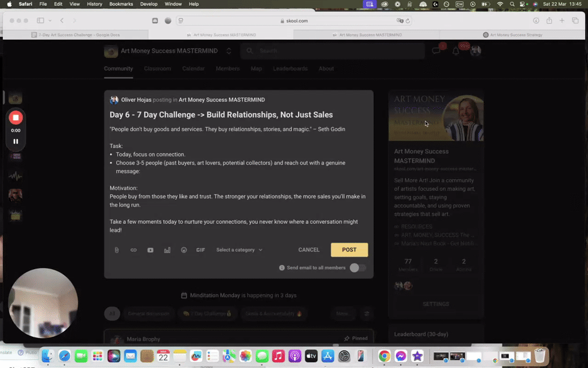Open the Develop menu
Image resolution: width=588 pixels, height=368 pixels.
click(x=149, y=4)
